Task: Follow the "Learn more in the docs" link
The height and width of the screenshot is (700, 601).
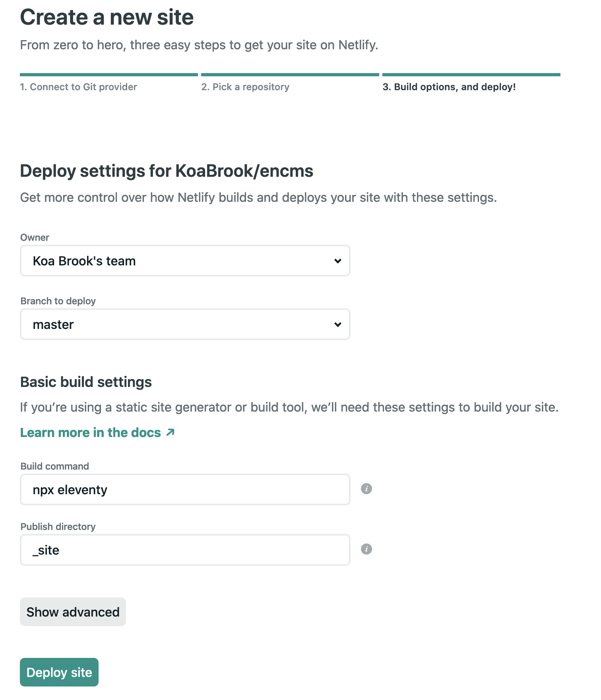Action: point(91,432)
